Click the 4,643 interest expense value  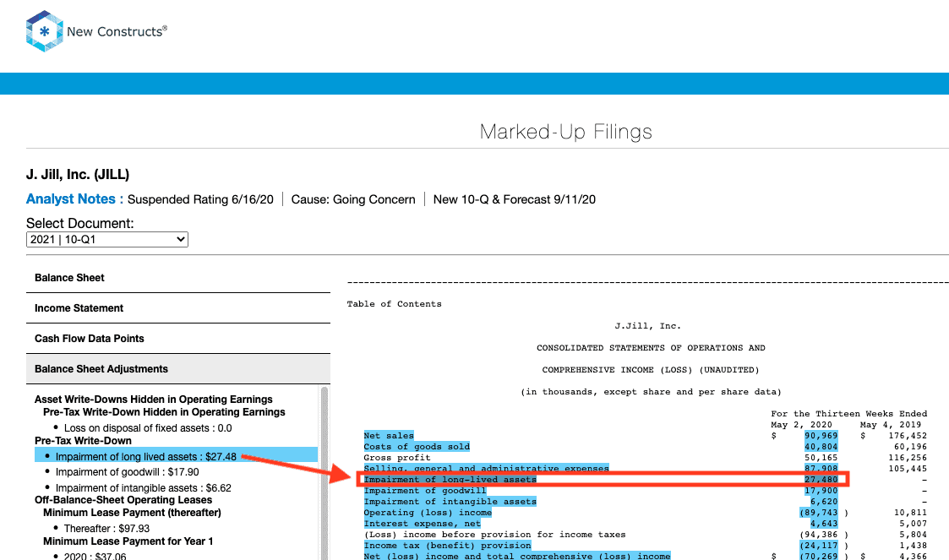(824, 523)
